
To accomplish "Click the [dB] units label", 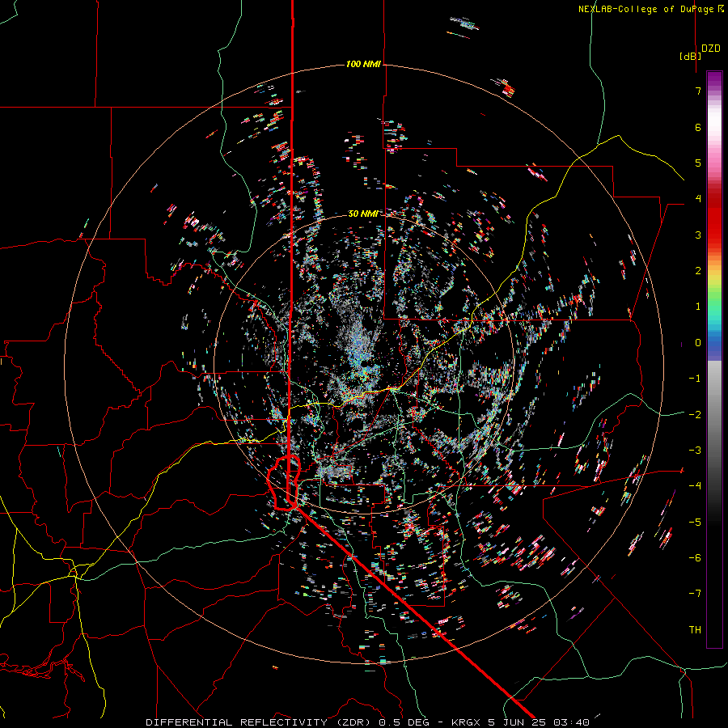I will click(690, 56).
